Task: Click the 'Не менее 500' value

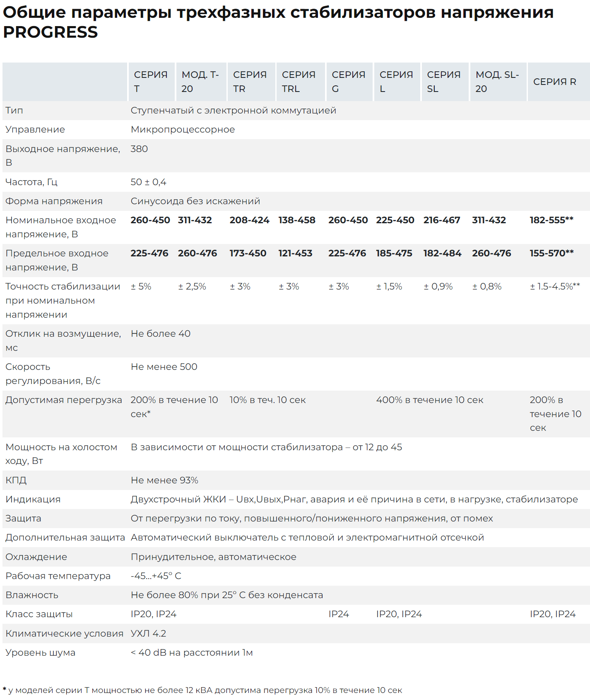Action: tap(164, 367)
